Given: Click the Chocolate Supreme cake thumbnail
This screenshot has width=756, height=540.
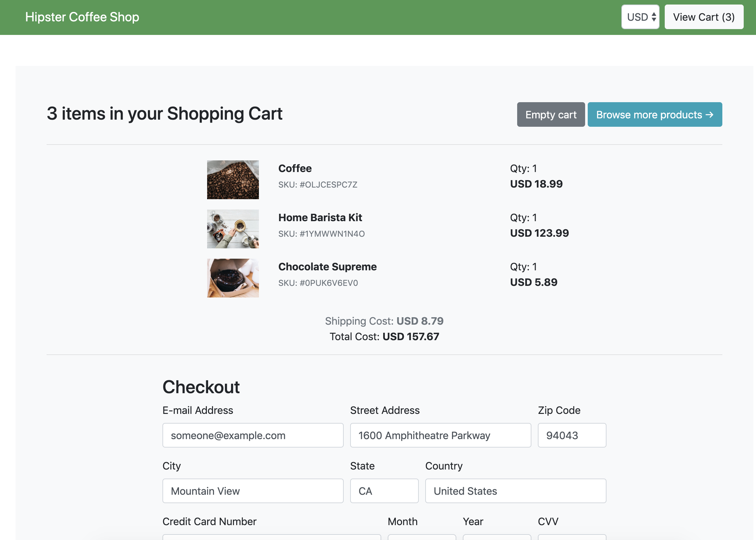Looking at the screenshot, I should click(233, 278).
